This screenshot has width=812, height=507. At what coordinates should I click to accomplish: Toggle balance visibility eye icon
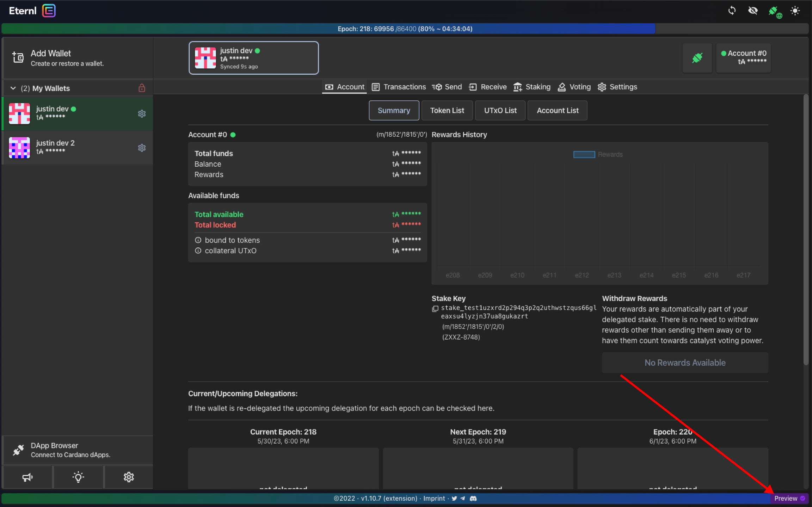pos(753,11)
